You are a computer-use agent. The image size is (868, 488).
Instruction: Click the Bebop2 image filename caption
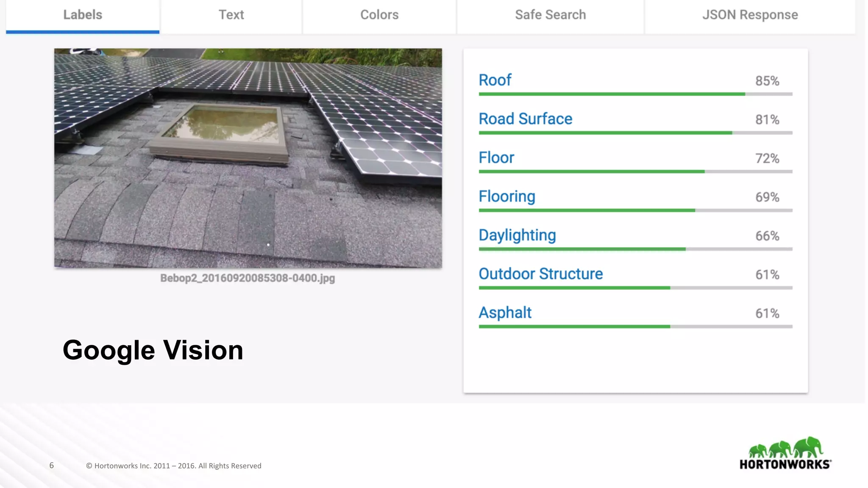[x=248, y=278]
